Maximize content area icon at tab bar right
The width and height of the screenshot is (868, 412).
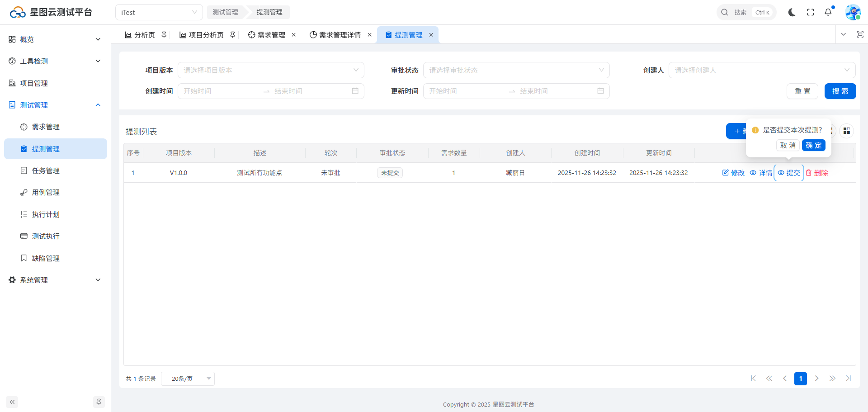click(x=860, y=34)
